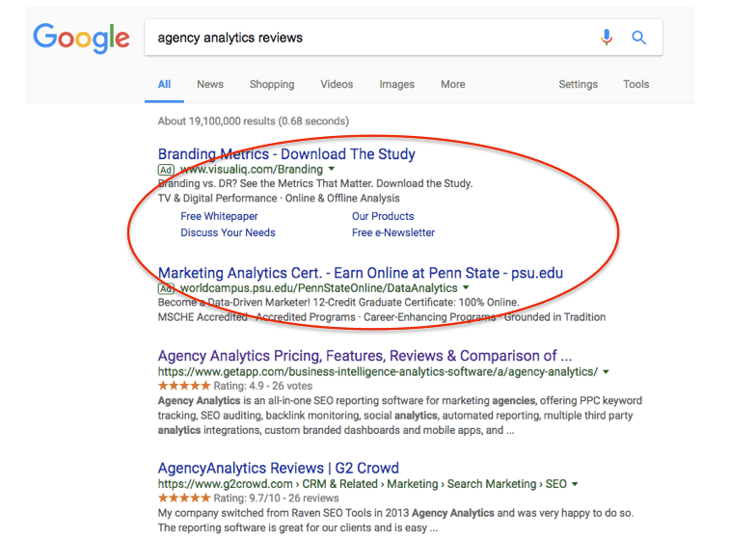The image size is (756, 540).
Task: Open AgencyAnalytics Reviews | G2 Crowd result
Action: [x=278, y=469]
